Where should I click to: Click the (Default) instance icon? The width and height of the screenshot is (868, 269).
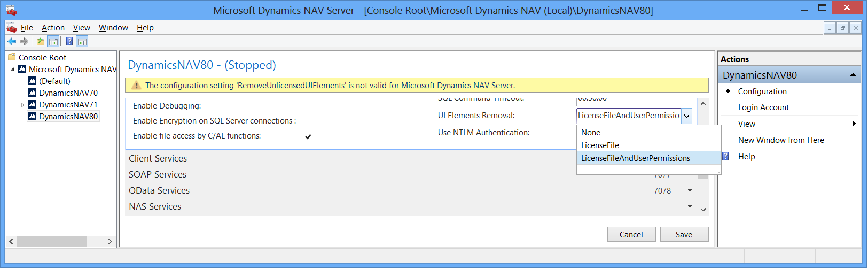click(x=32, y=81)
